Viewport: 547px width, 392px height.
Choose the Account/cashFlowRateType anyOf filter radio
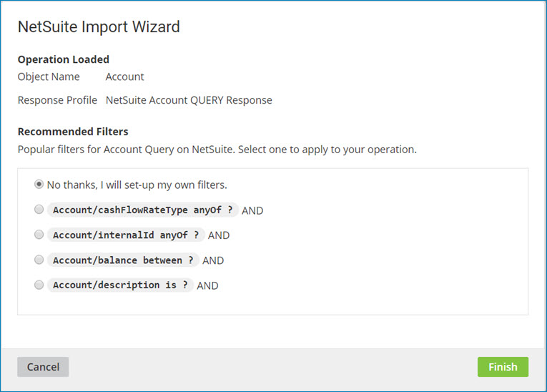click(x=39, y=210)
